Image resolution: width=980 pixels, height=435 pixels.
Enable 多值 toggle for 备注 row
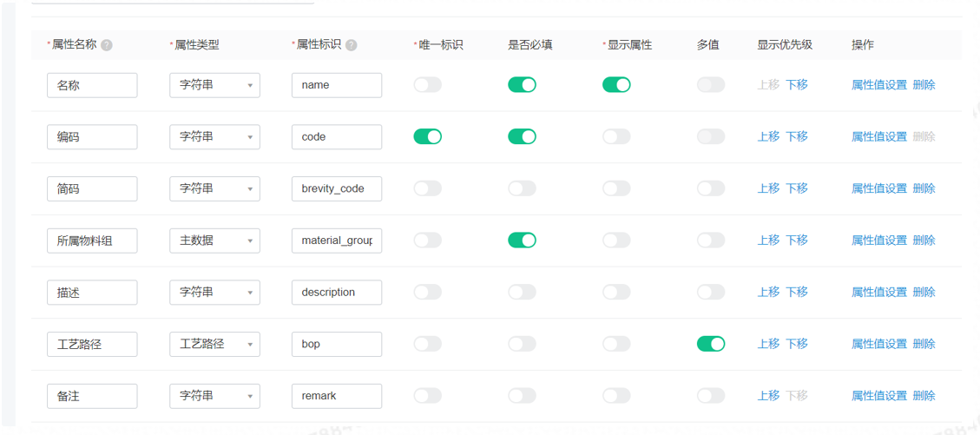[x=711, y=396]
